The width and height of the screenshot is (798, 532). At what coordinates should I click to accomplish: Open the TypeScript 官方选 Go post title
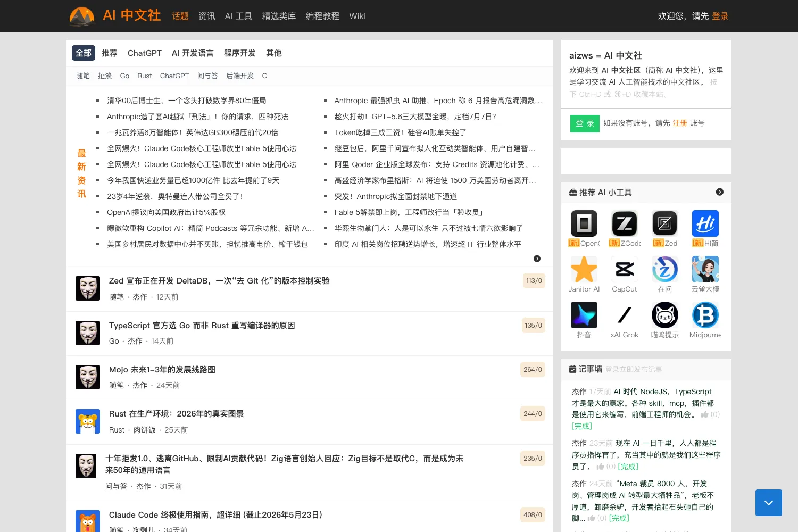pos(202,326)
